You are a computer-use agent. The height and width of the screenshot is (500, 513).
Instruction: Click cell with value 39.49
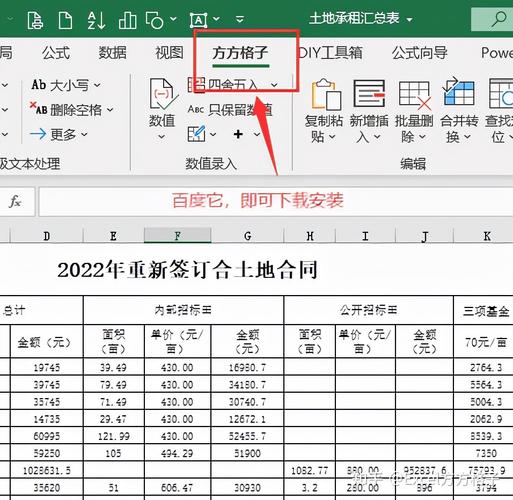(x=113, y=367)
